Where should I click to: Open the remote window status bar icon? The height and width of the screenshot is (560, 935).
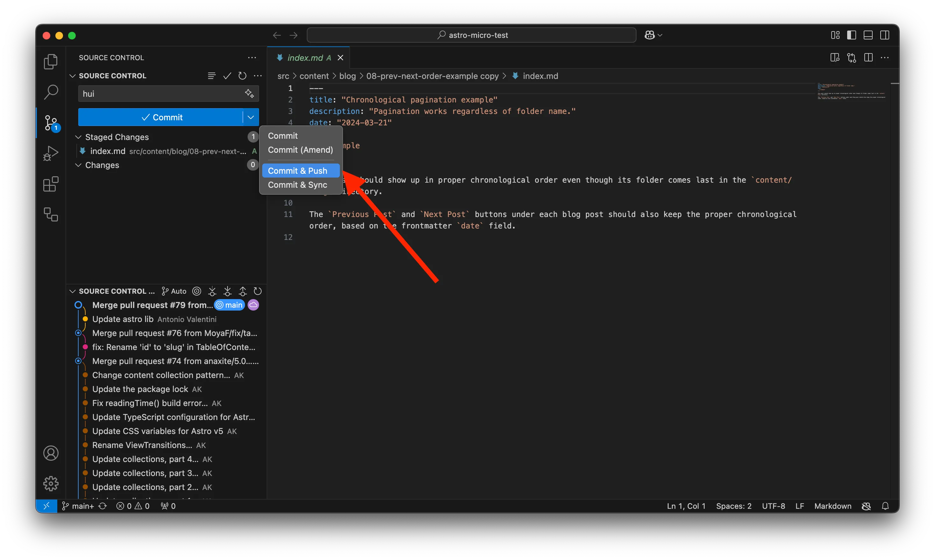point(46,506)
